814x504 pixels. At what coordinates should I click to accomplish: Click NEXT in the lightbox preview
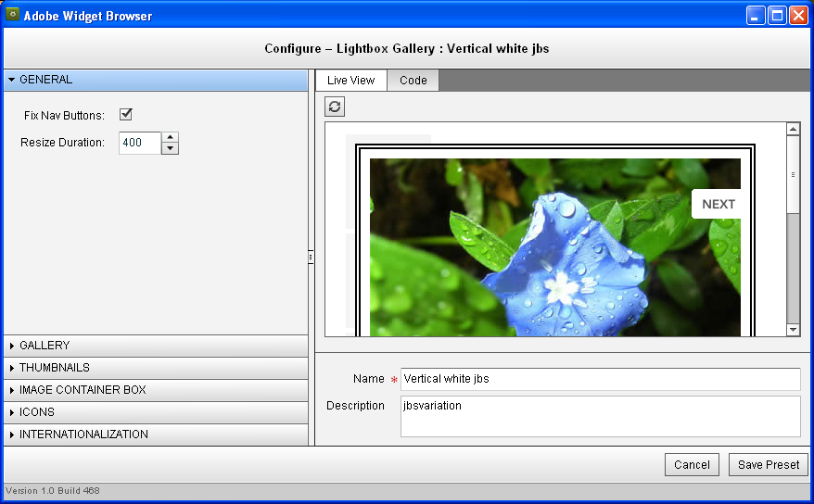718,205
